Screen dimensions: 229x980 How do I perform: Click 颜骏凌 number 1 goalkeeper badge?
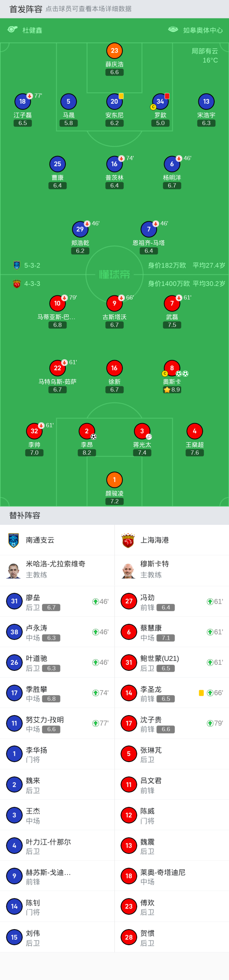(x=114, y=480)
